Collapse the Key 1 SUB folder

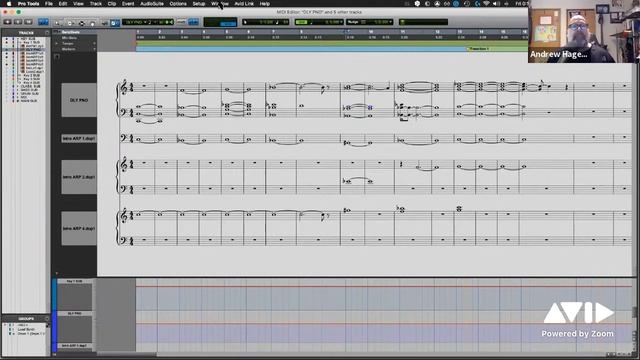(20, 42)
